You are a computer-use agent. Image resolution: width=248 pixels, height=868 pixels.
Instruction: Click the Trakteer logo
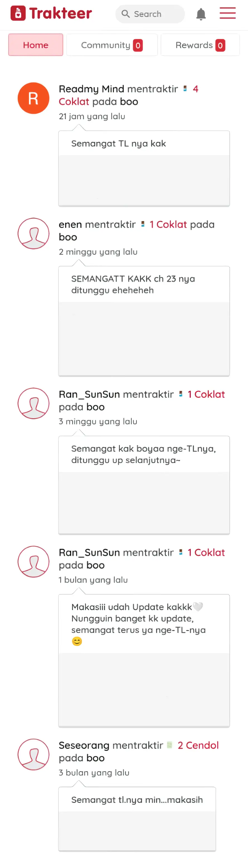pos(51,13)
